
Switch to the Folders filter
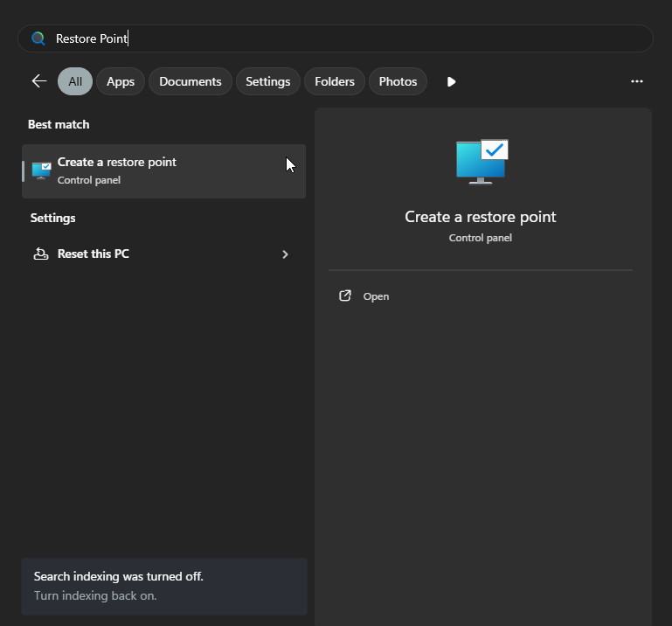[x=335, y=81]
